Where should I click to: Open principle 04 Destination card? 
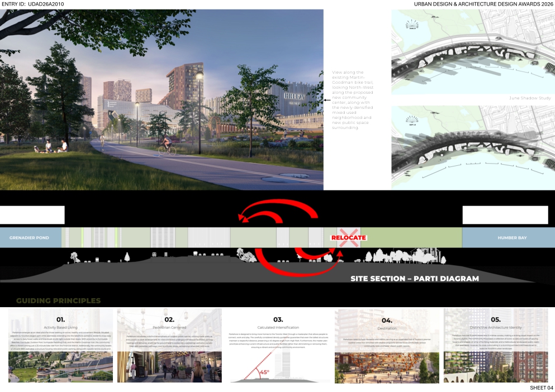point(387,346)
